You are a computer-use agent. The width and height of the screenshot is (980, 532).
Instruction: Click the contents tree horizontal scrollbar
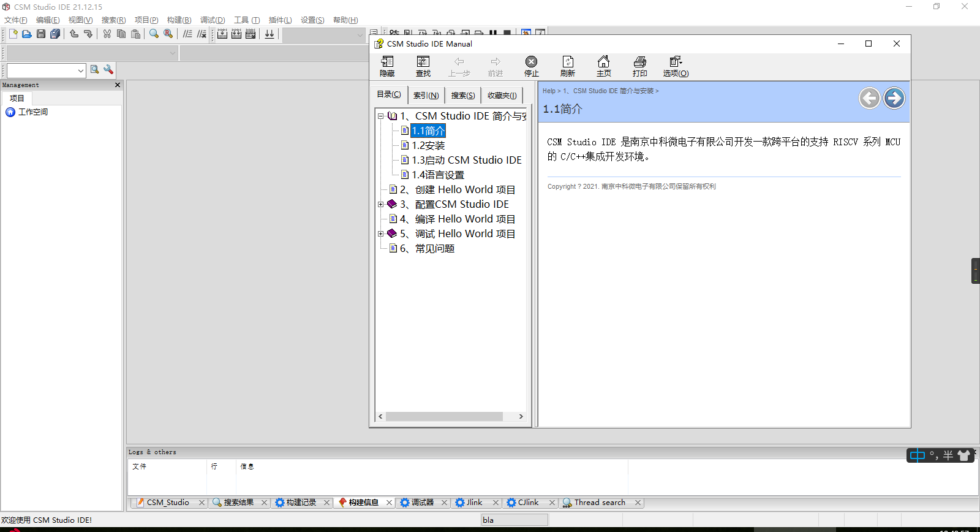coord(444,416)
